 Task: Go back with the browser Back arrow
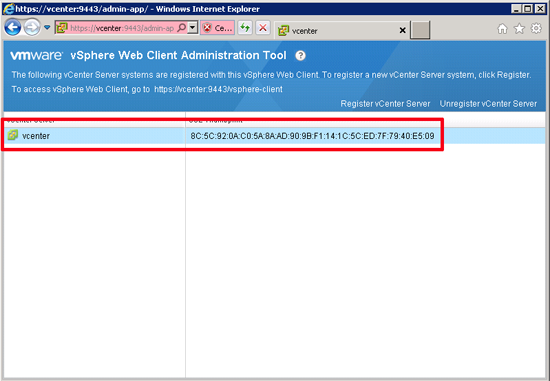[13, 27]
